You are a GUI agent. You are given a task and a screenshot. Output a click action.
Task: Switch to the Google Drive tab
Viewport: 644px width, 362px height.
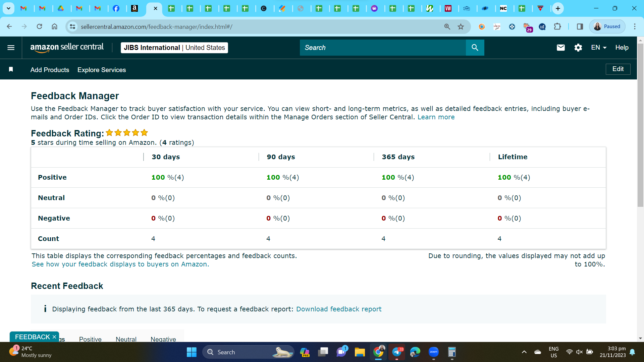point(61,8)
